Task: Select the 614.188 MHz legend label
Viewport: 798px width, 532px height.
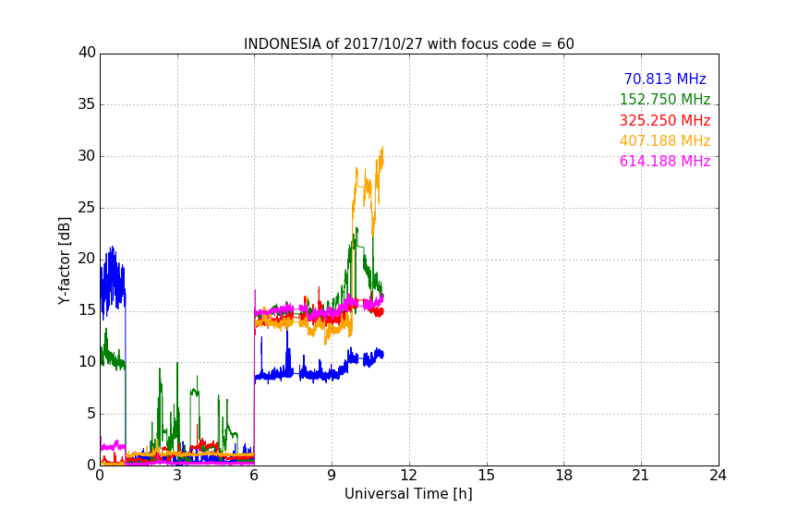Action: click(x=665, y=161)
